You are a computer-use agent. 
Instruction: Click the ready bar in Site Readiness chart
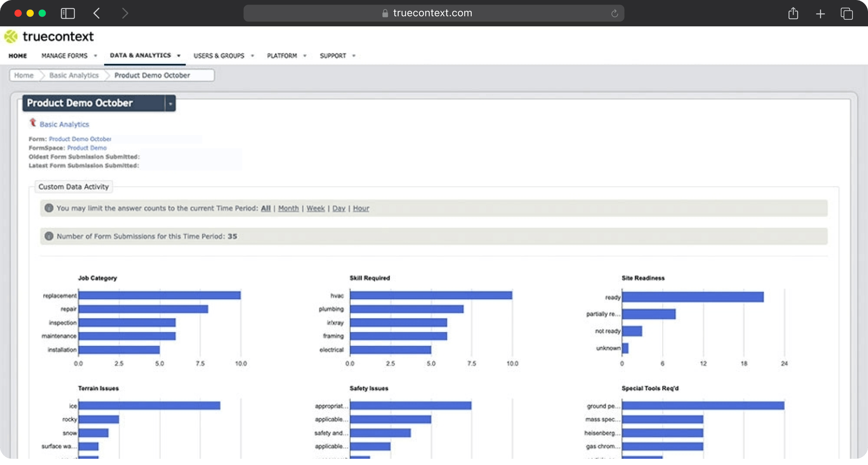pyautogui.click(x=693, y=297)
